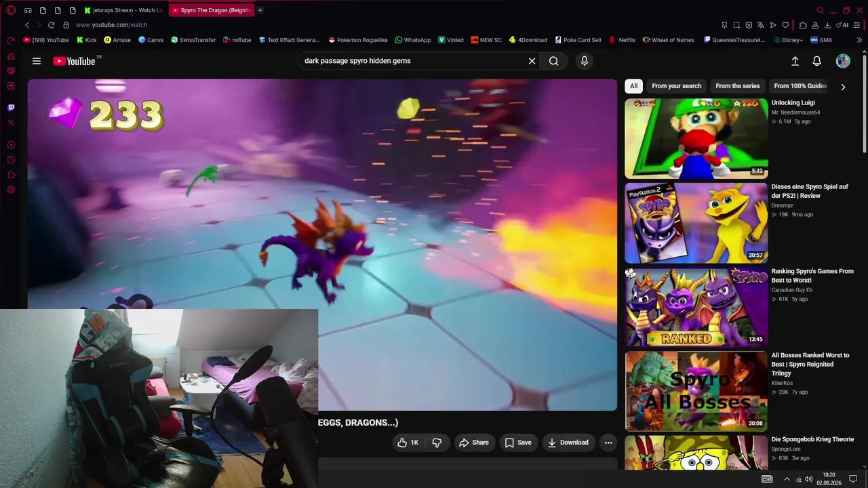Share the video

tap(473, 443)
